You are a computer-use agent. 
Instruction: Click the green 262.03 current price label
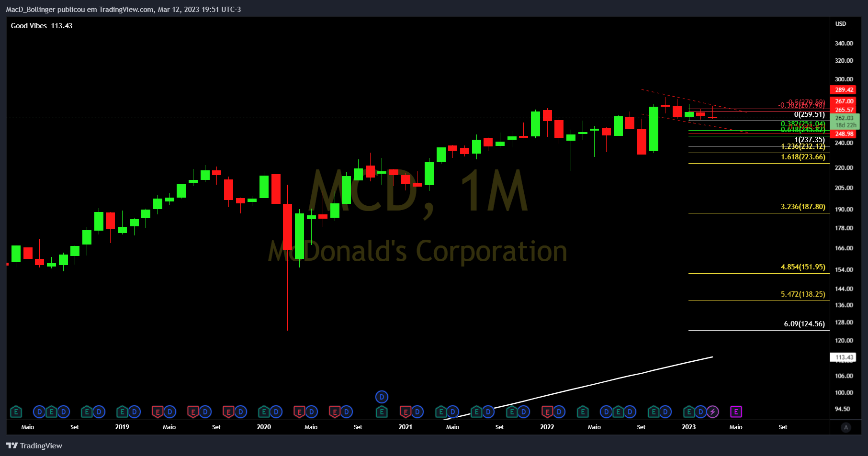[x=845, y=122]
